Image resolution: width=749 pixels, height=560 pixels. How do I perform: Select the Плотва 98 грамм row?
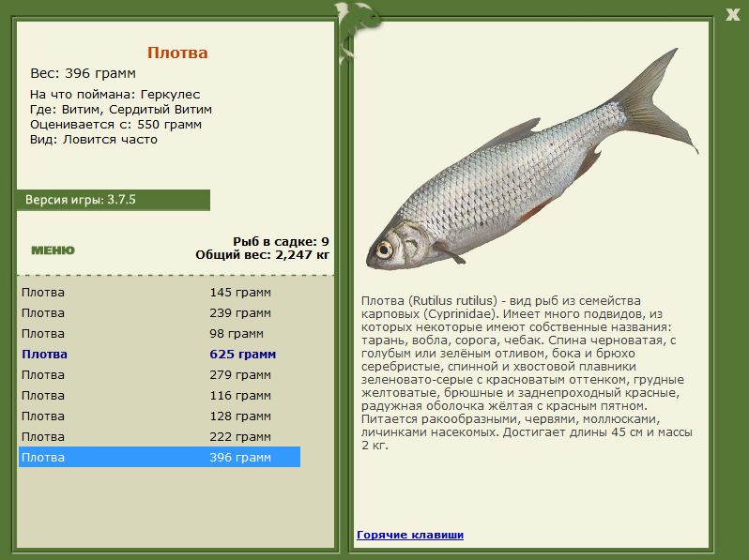[x=159, y=334]
